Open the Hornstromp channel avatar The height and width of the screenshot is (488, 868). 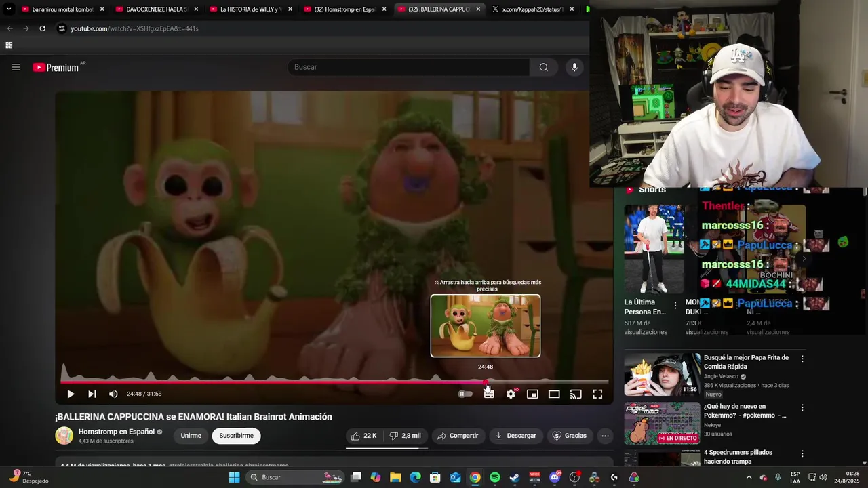tap(64, 436)
